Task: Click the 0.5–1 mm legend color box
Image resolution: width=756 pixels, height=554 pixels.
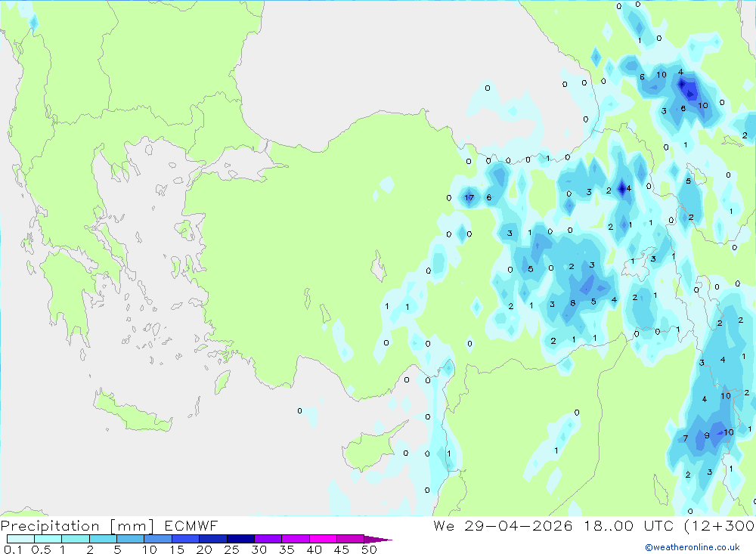Action: [x=48, y=539]
